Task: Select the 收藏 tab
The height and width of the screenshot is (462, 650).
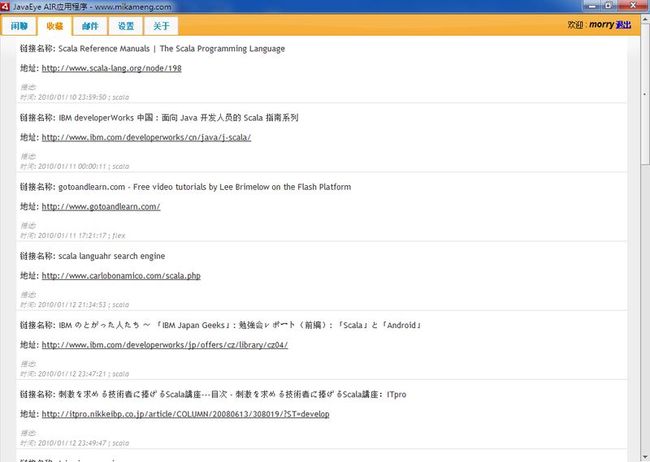Action: (x=55, y=26)
